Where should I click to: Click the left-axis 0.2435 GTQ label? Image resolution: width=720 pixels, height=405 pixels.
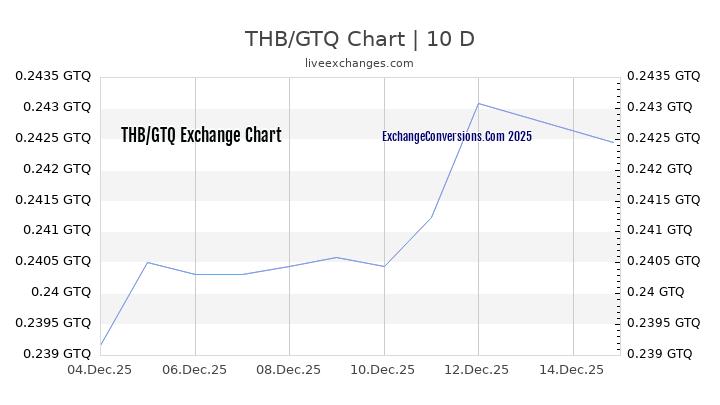click(52, 75)
